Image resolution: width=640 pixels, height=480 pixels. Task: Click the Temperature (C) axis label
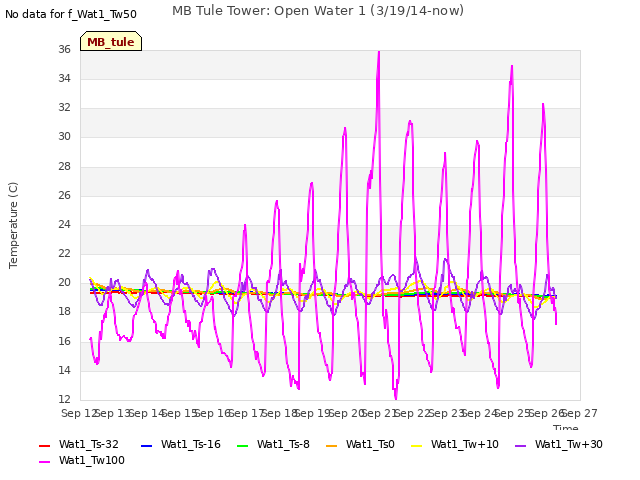(13, 225)
